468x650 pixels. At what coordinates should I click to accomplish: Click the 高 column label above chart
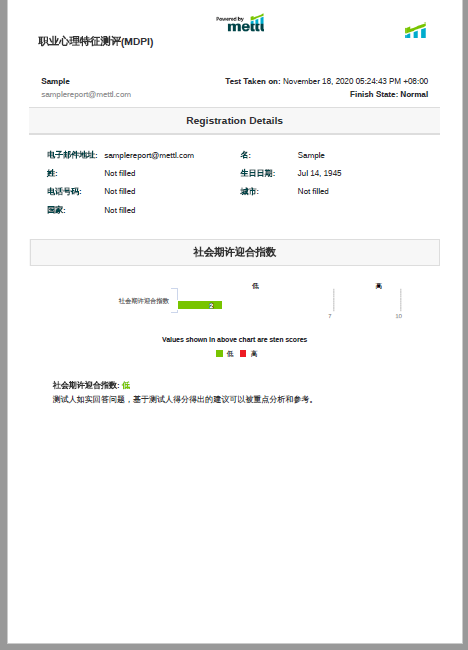pyautogui.click(x=378, y=286)
